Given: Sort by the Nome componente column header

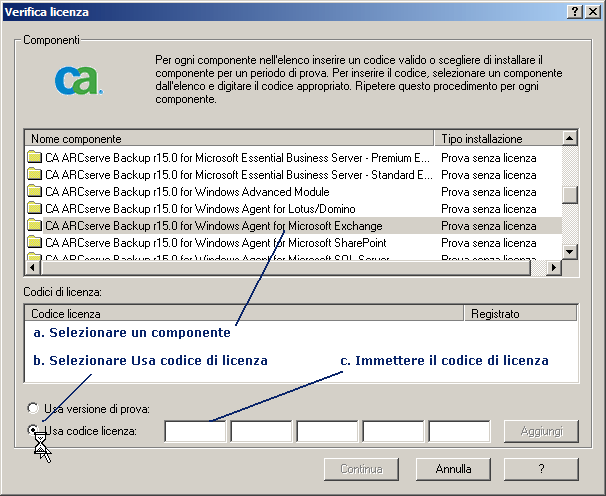Looking at the screenshot, I should (230, 138).
